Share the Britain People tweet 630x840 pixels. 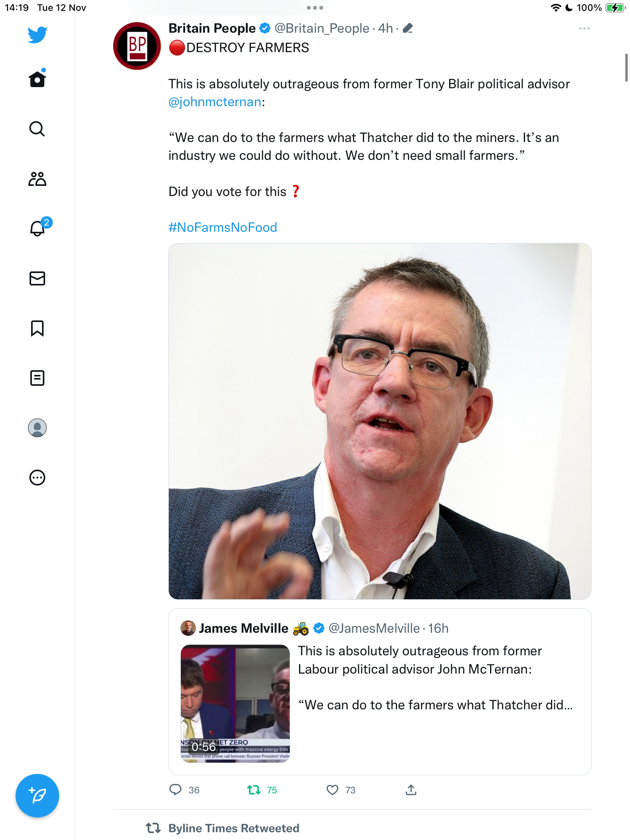[x=411, y=790]
